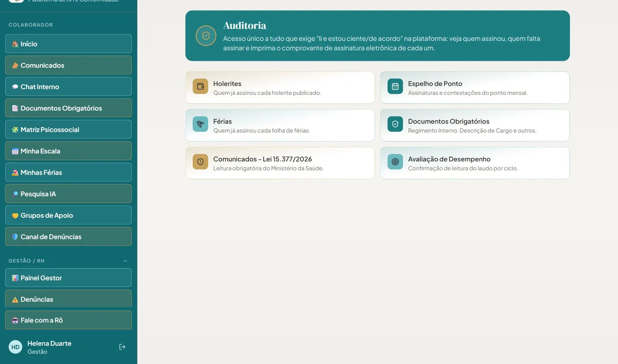Click the Avaliação de Desempenho target icon
This screenshot has width=618, height=364.
point(395,162)
